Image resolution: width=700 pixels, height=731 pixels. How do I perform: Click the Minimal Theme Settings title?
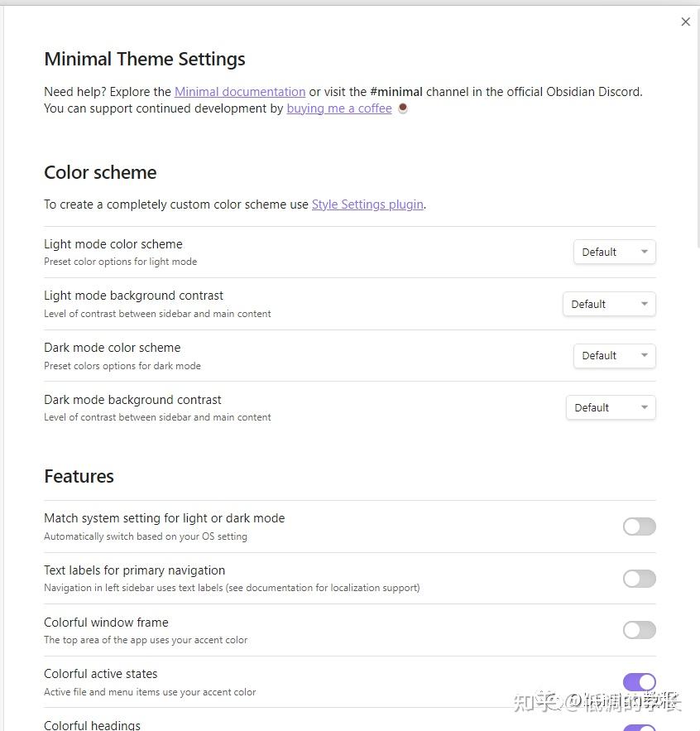[145, 60]
